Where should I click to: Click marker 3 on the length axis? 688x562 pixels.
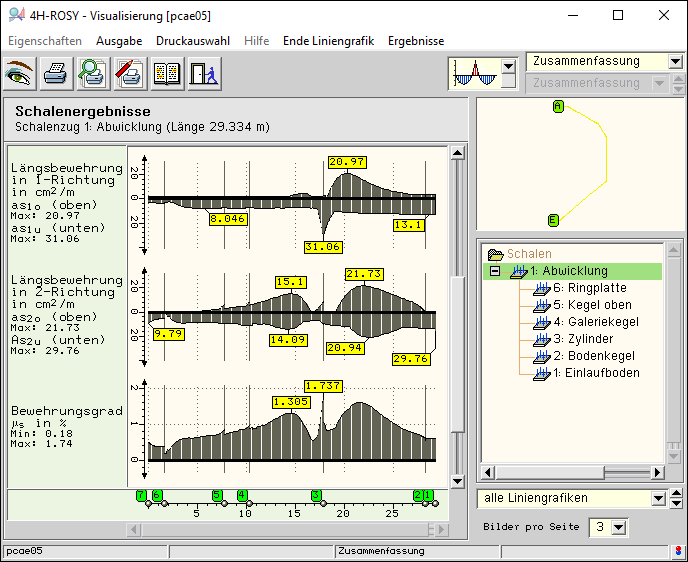tap(316, 495)
